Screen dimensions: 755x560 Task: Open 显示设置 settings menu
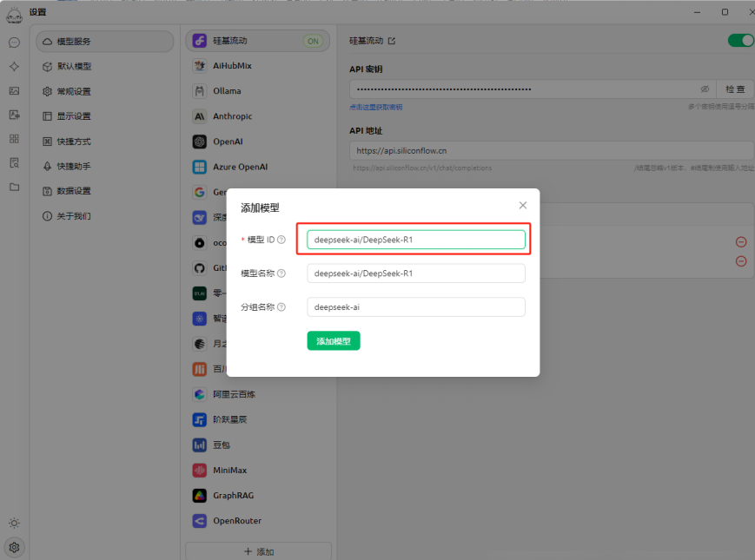tap(104, 116)
